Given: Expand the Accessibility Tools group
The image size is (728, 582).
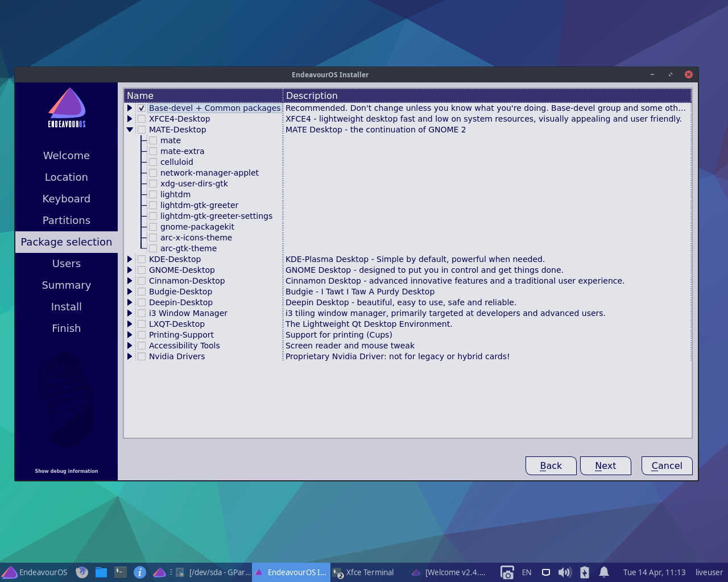Looking at the screenshot, I should click(x=130, y=346).
